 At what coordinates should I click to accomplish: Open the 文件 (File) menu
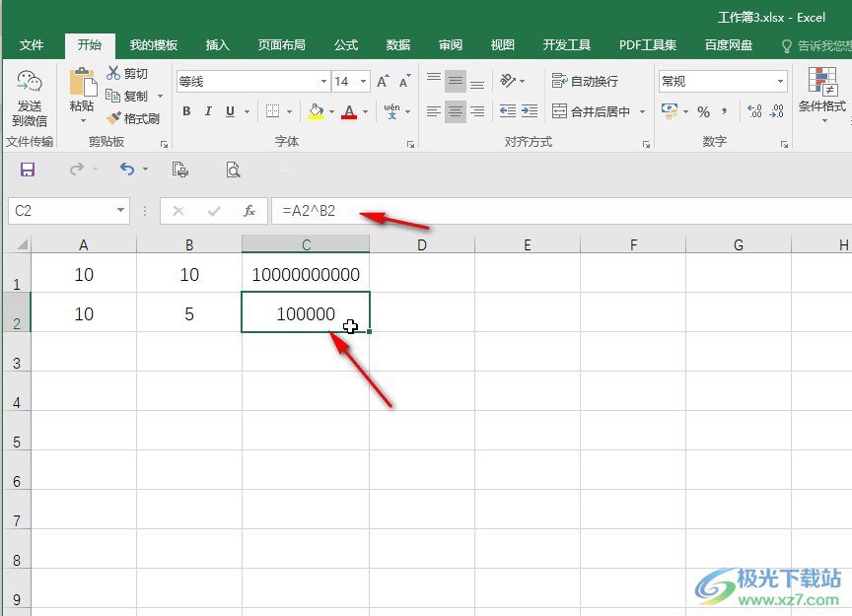pos(32,45)
